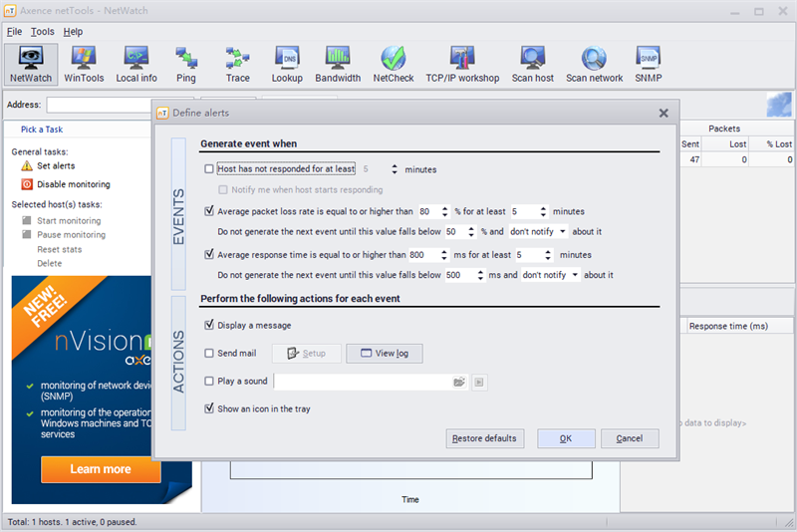Open the WinTools tool

coord(84,64)
